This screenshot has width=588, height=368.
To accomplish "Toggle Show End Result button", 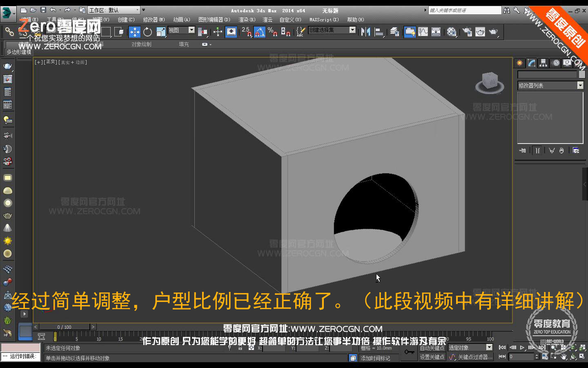I will pos(537,150).
